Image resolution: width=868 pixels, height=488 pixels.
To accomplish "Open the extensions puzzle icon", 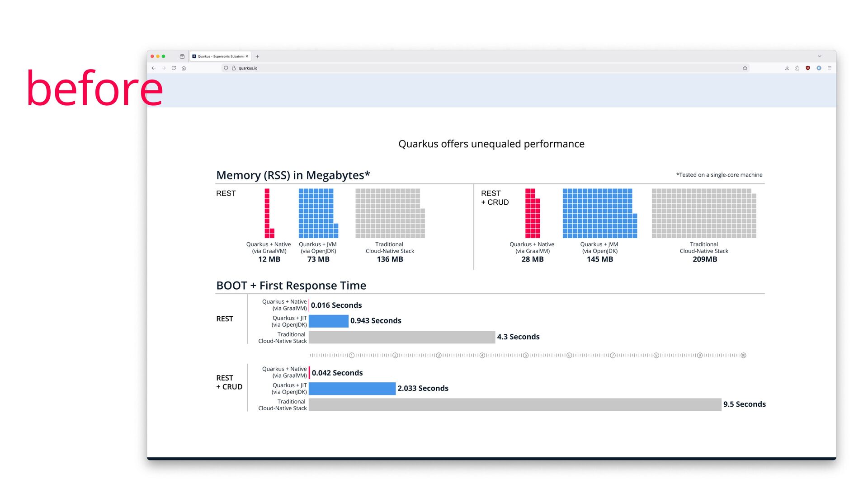I will tap(797, 68).
